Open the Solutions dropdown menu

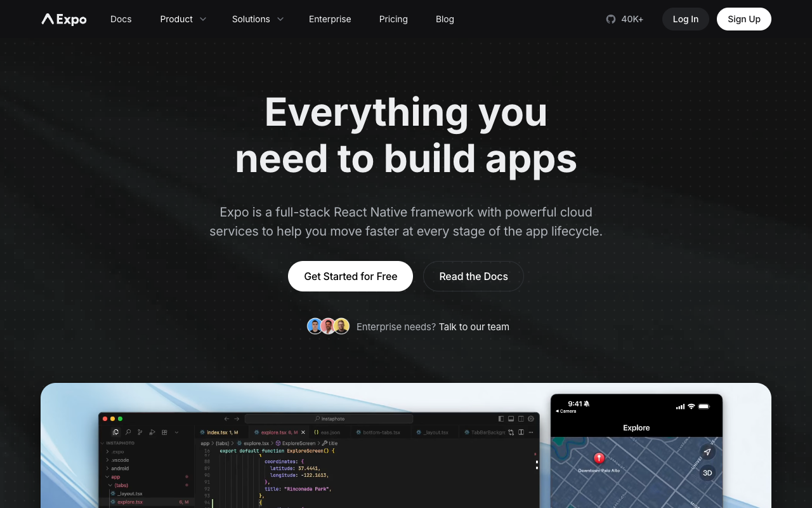click(x=258, y=19)
